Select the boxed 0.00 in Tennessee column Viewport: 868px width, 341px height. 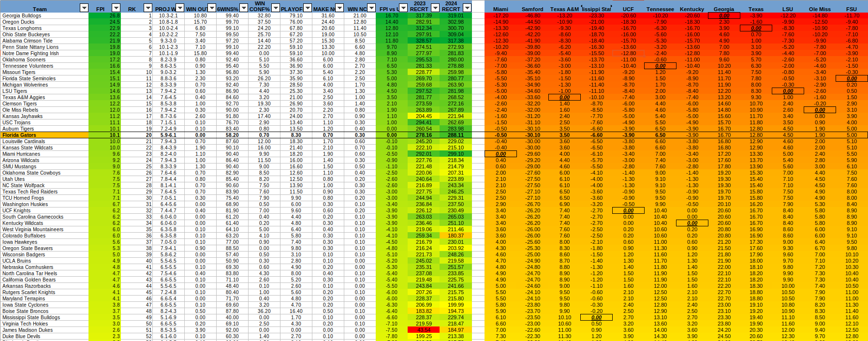point(660,66)
